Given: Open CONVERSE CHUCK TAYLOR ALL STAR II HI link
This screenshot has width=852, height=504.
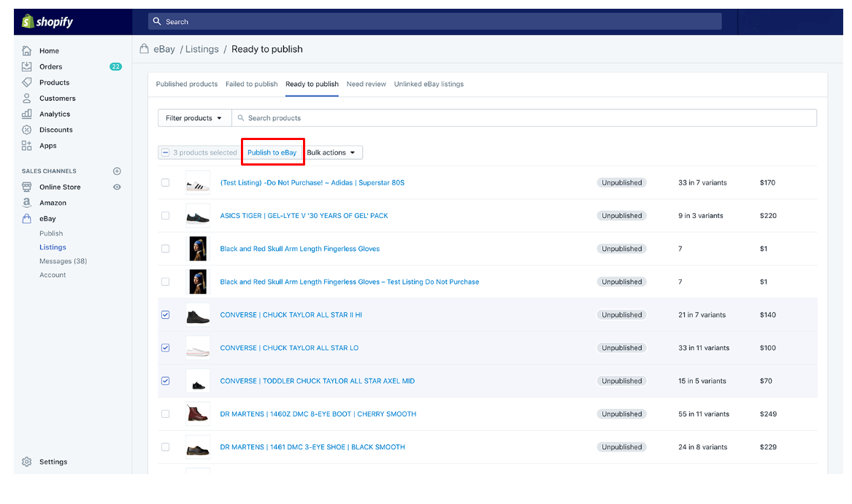Looking at the screenshot, I should pos(291,315).
